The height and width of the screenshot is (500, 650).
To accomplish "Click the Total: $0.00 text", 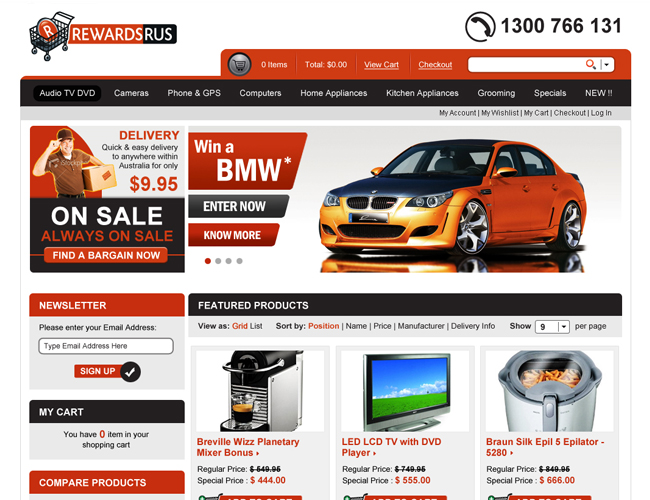I will [x=326, y=65].
